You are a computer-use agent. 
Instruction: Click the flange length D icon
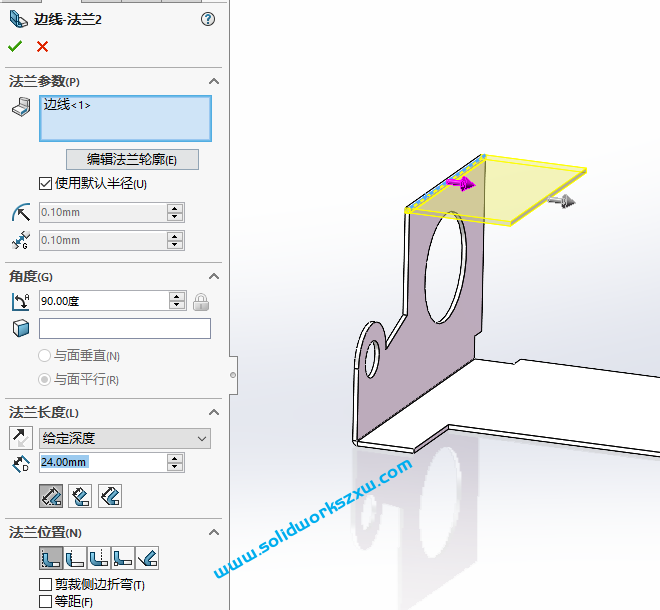point(21,463)
